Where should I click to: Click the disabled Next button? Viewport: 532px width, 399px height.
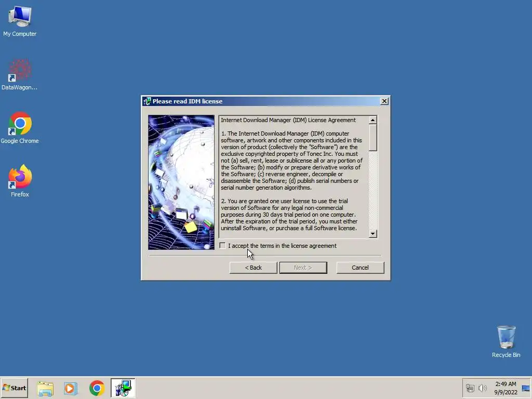303,268
